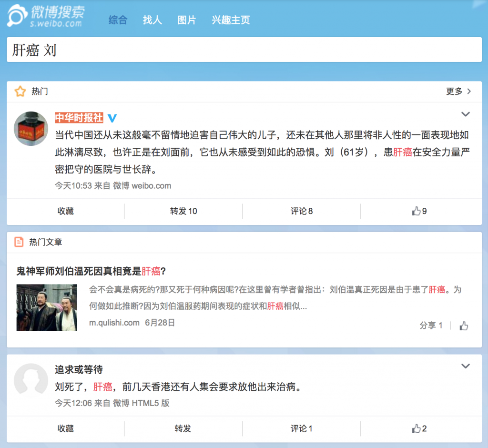The width and height of the screenshot is (488, 448).
Task: Toggle 收藏 on the 中华时报社 post
Action: click(65, 211)
